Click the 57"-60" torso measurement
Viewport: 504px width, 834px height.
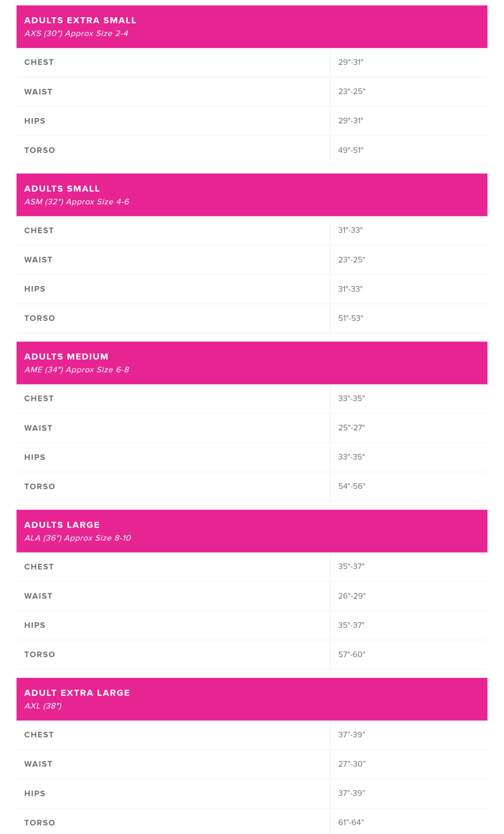click(x=352, y=654)
